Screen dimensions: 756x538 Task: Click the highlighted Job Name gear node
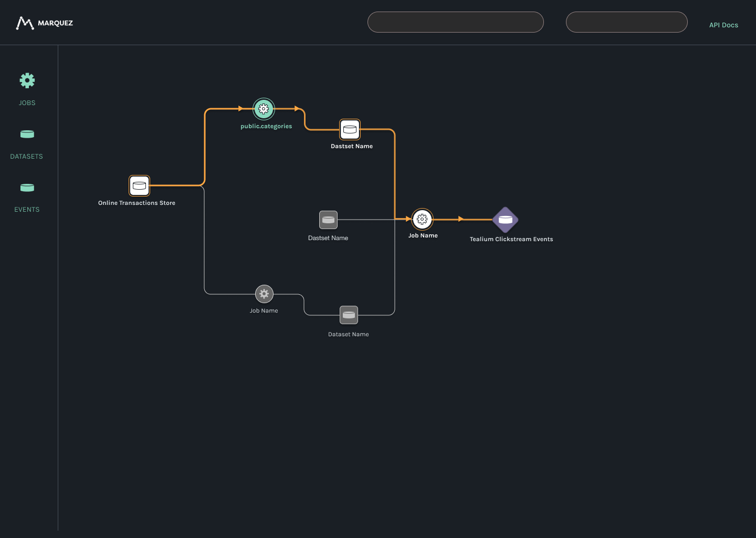(x=422, y=220)
